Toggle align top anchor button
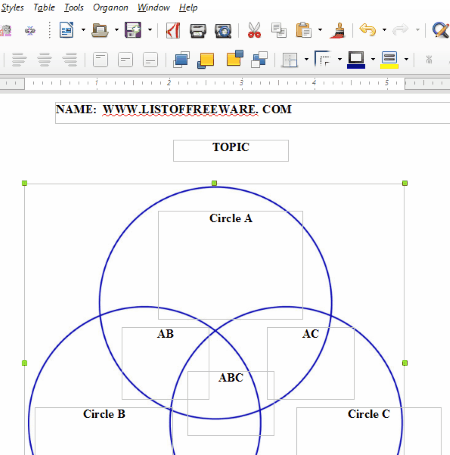 [100, 60]
